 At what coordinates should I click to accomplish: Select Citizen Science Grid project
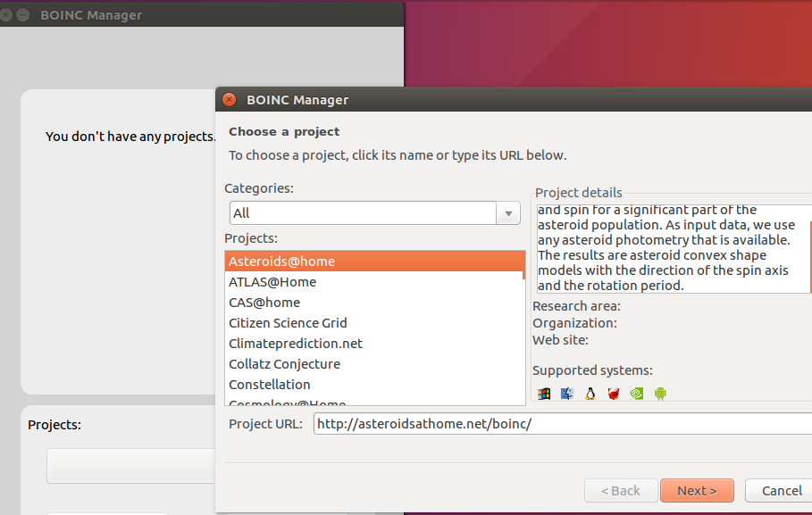pos(374,323)
